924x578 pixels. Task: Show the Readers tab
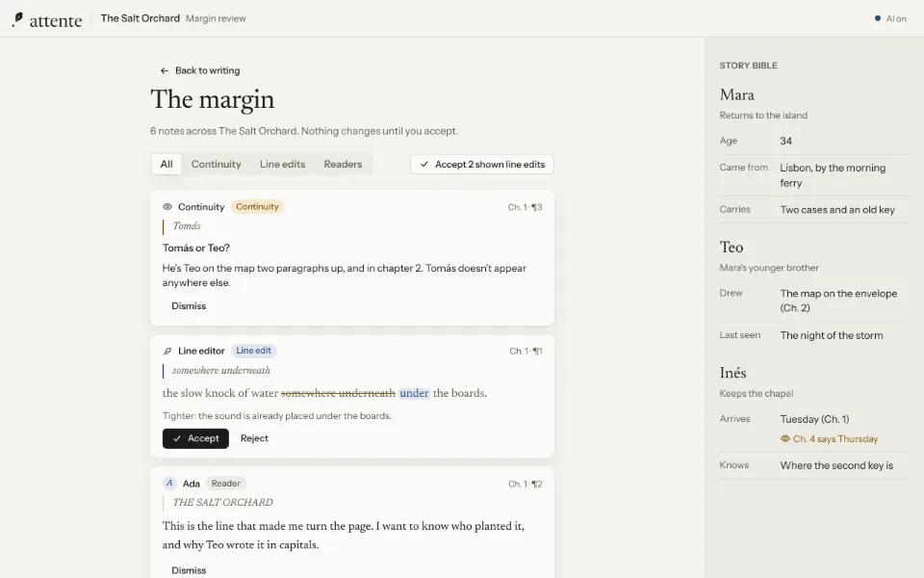(x=343, y=164)
